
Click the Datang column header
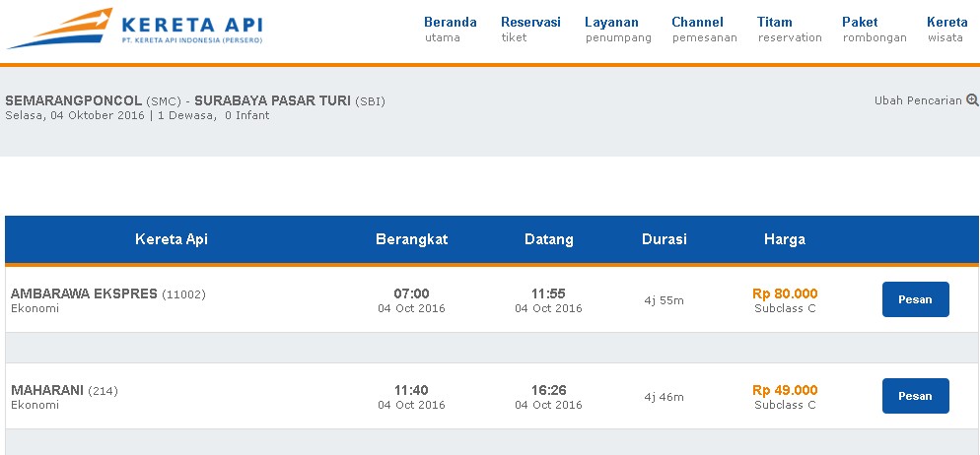tap(549, 239)
